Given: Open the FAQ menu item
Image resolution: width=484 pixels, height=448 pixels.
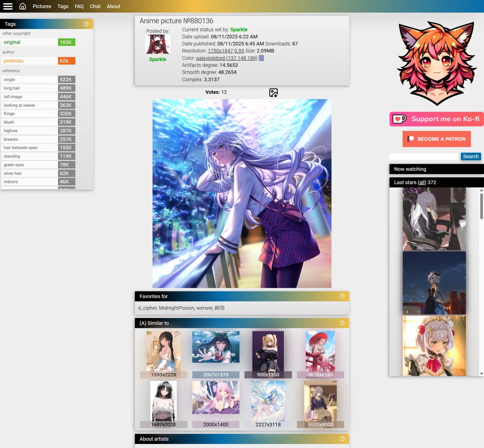Looking at the screenshot, I should (79, 6).
